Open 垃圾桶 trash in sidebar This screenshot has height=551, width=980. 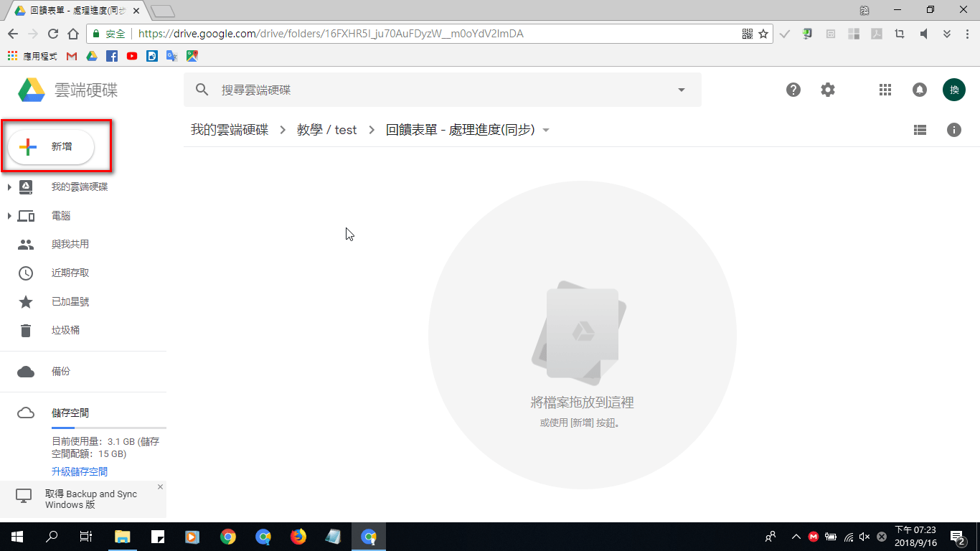pos(65,331)
